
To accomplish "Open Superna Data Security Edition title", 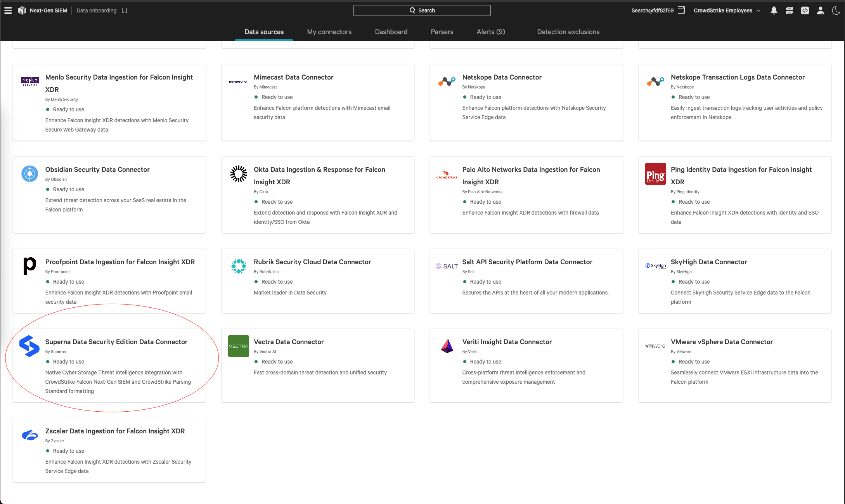I will point(116,342).
